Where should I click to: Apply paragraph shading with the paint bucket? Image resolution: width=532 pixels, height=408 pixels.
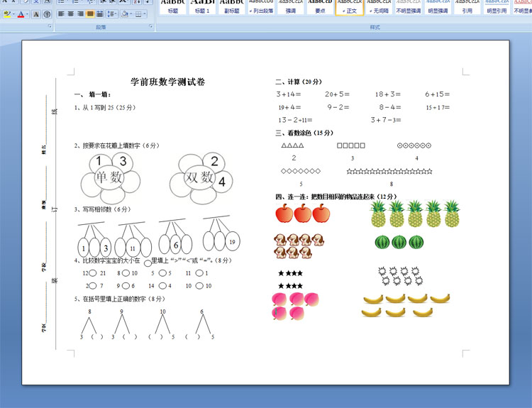pyautogui.click(x=125, y=14)
